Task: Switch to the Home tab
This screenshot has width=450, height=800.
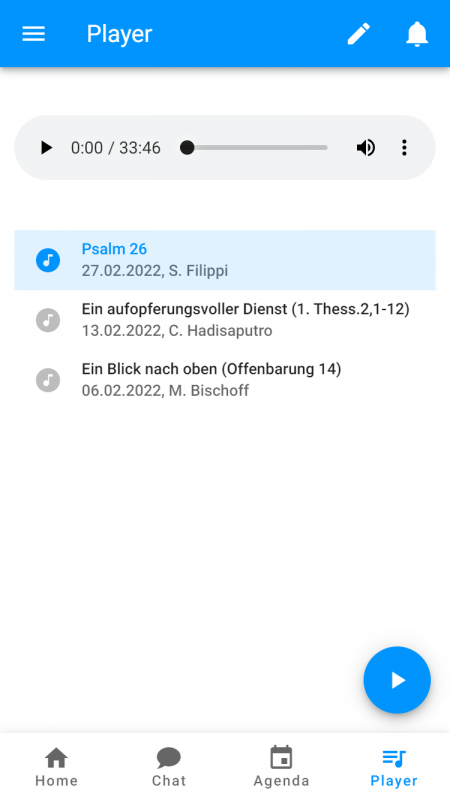Action: [56, 767]
